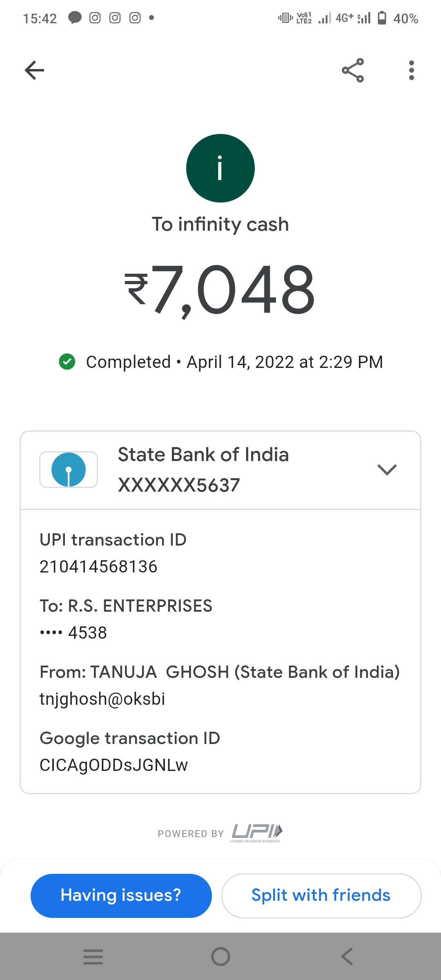This screenshot has height=980, width=441.
Task: Tap the Google transaction ID value
Action: click(x=114, y=765)
